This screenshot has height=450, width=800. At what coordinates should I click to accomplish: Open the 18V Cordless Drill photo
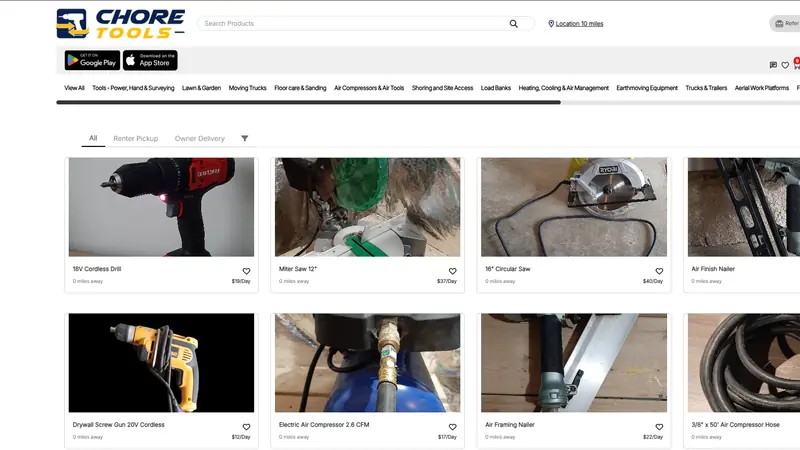161,207
